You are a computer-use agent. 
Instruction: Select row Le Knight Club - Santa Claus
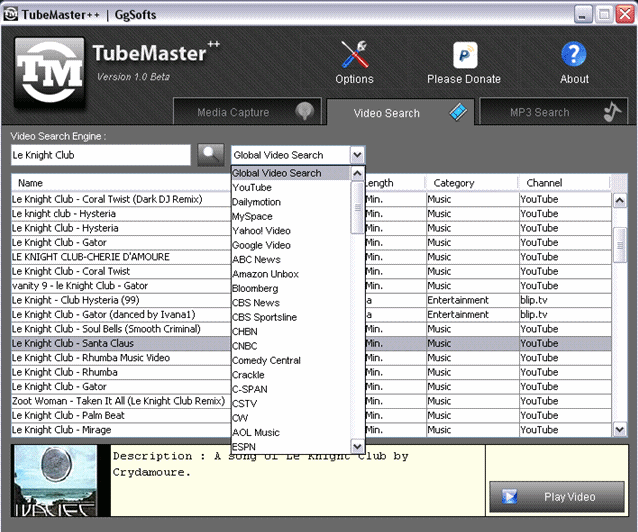311,344
